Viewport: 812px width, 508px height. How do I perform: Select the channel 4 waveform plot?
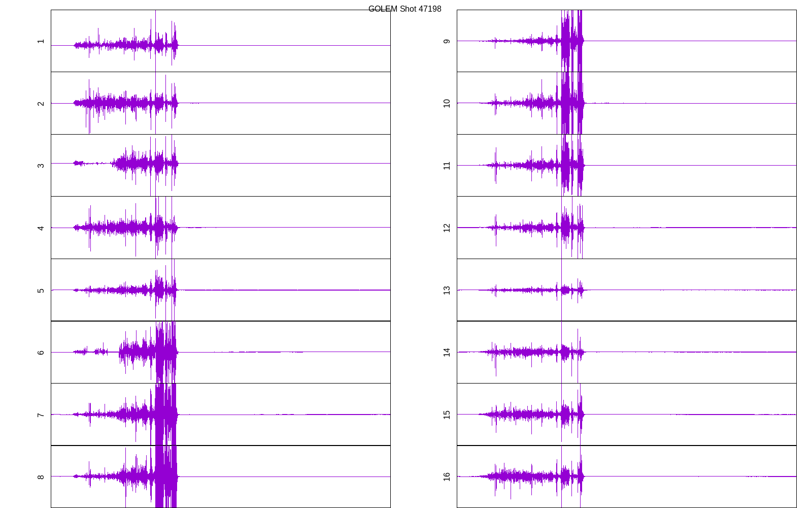[221, 228]
